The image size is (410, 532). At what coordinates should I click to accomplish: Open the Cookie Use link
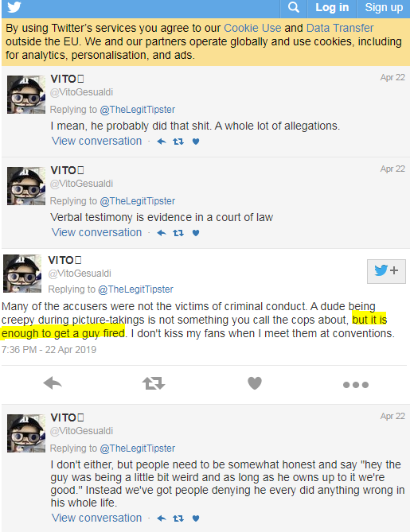coord(252,28)
